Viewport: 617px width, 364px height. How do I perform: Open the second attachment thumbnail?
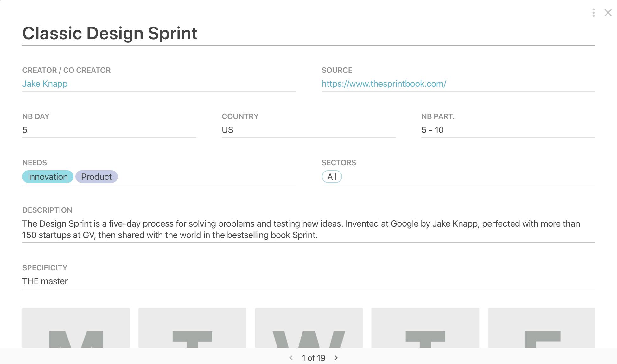point(192,328)
